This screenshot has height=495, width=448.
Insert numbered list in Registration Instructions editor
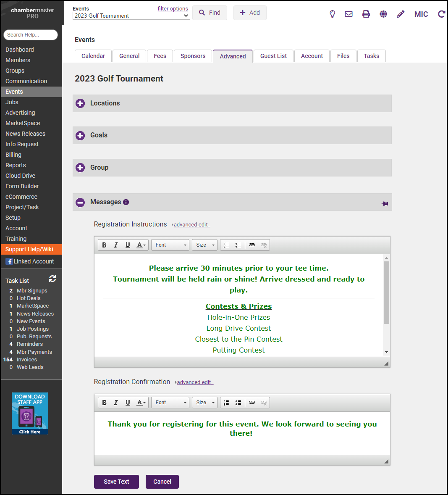click(226, 245)
